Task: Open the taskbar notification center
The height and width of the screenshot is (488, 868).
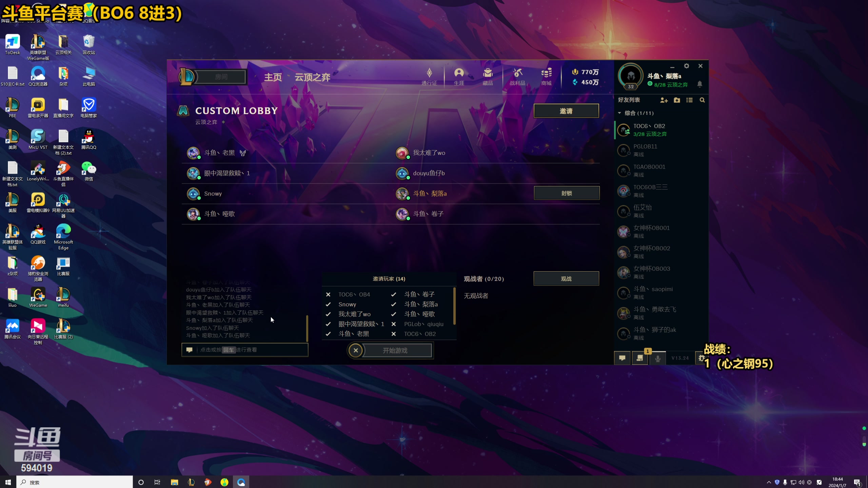Action: pyautogui.click(x=857, y=482)
